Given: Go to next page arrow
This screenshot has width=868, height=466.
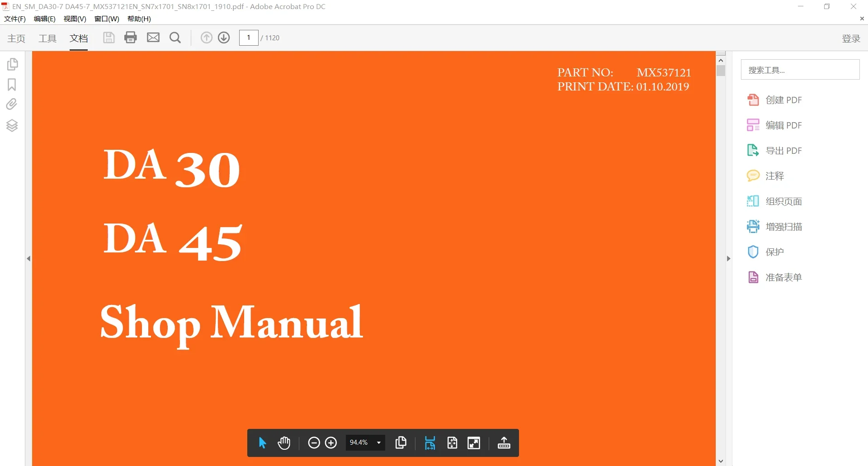Looking at the screenshot, I should [x=224, y=38].
